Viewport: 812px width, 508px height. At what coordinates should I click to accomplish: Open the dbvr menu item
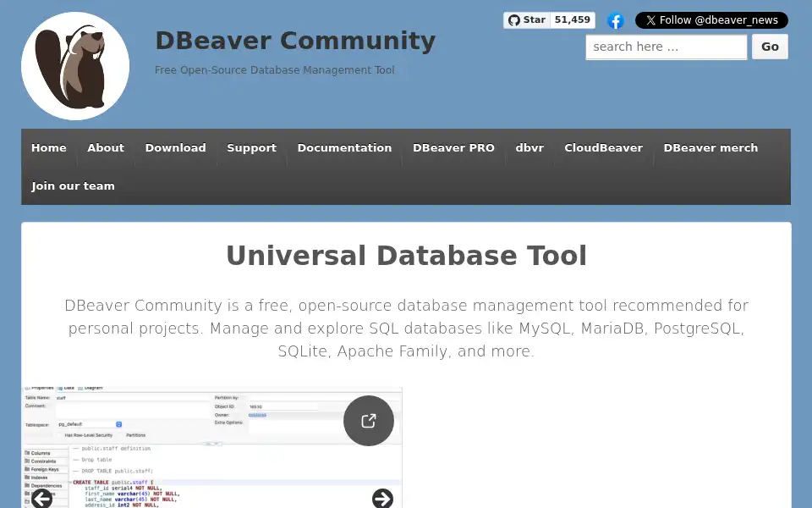[529, 147]
